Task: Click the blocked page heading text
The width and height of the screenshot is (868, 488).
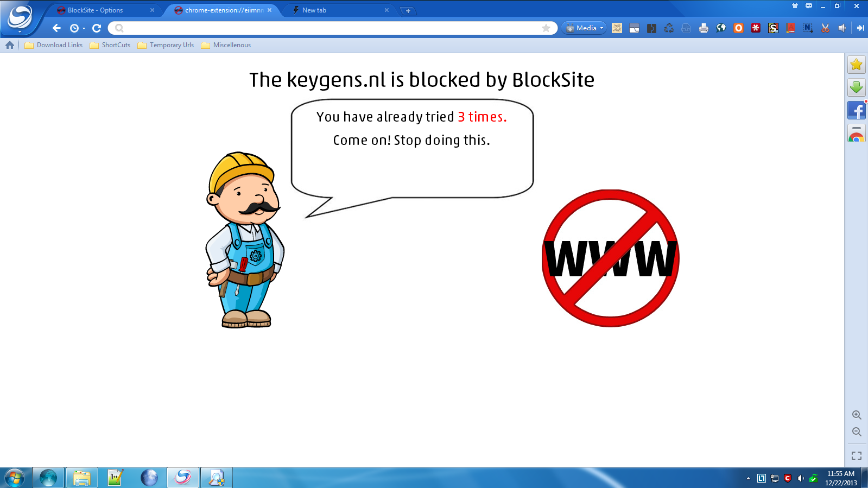Action: click(x=422, y=80)
